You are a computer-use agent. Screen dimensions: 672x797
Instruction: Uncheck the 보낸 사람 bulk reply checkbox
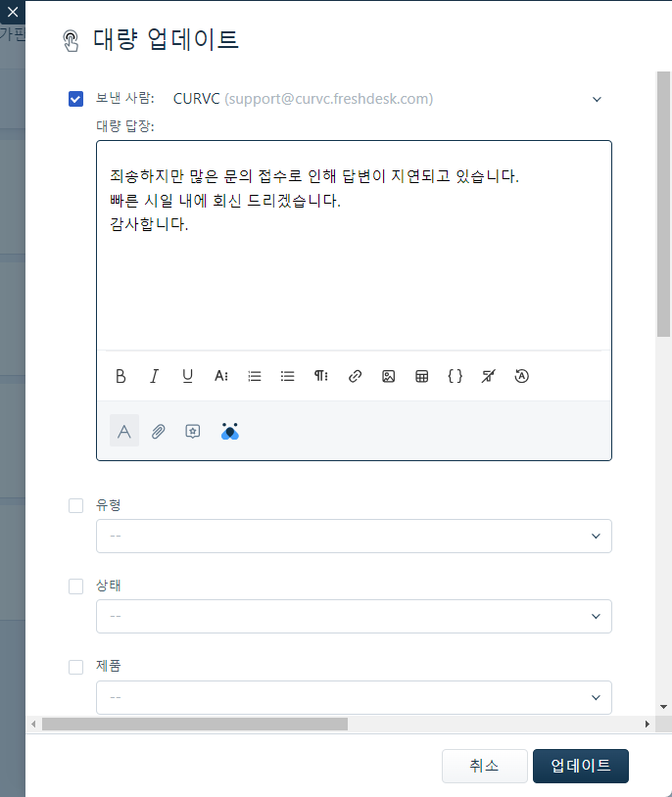click(x=75, y=99)
